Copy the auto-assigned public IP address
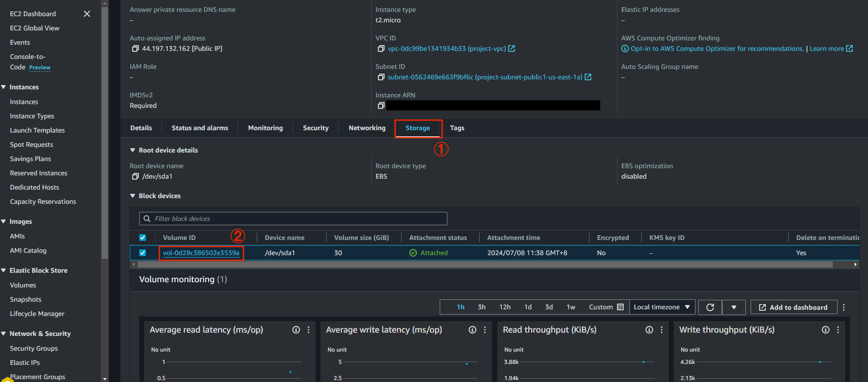Viewport: 868px width, 382px height. [135, 48]
